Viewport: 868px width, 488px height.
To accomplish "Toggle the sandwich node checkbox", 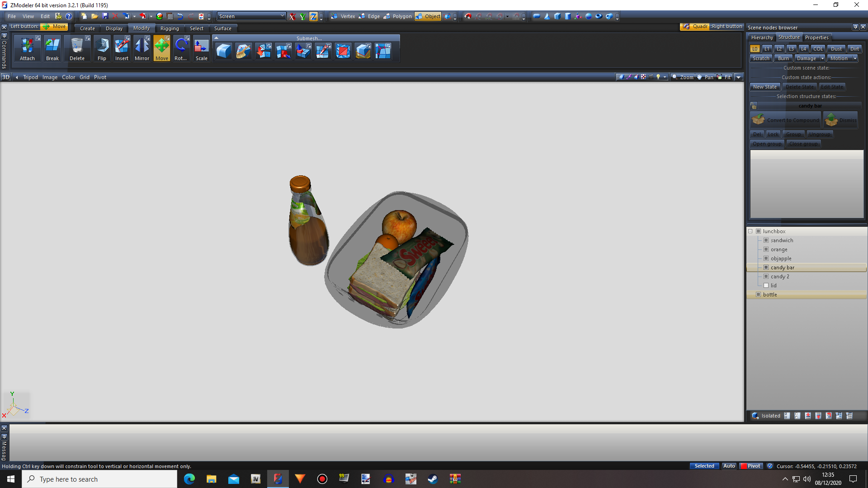I will point(766,240).
